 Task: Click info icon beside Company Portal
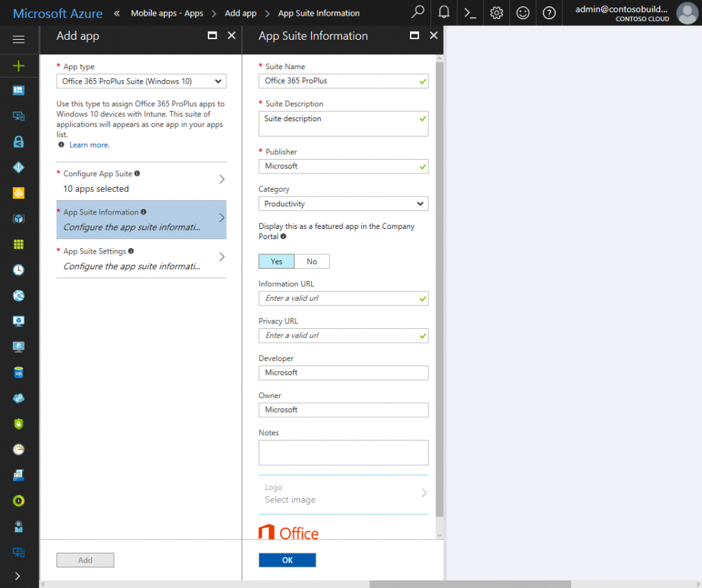pos(283,236)
